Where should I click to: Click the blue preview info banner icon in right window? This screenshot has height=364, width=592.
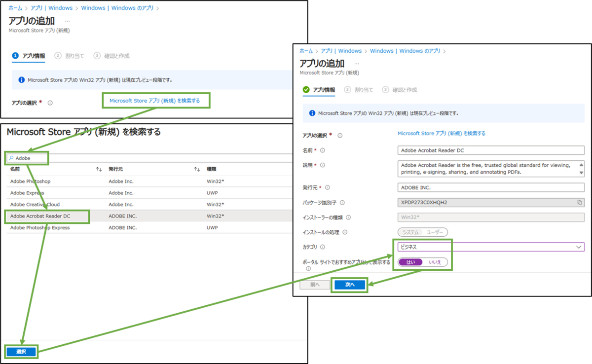[312, 113]
